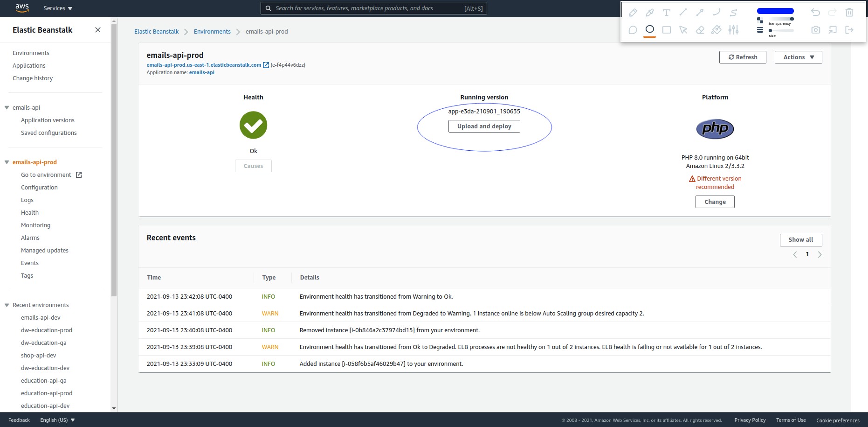Select the ellipse shape tool
868x427 pixels.
coord(649,29)
